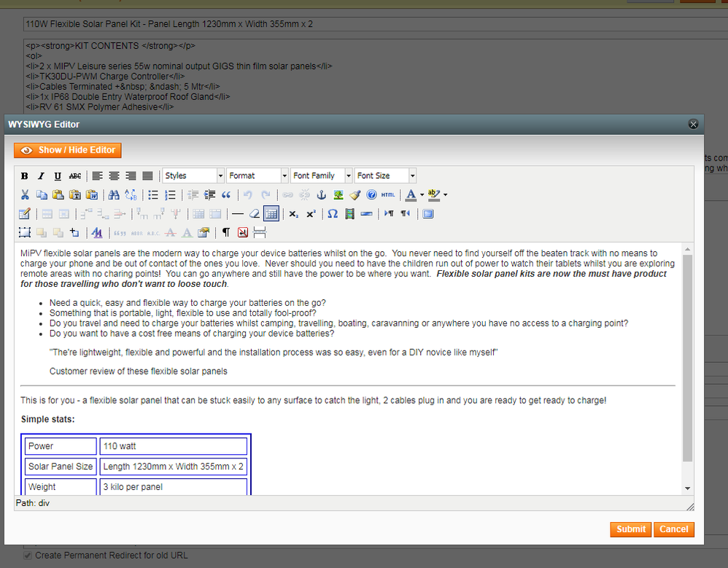
Task: Open the HTML source editor
Action: [388, 195]
